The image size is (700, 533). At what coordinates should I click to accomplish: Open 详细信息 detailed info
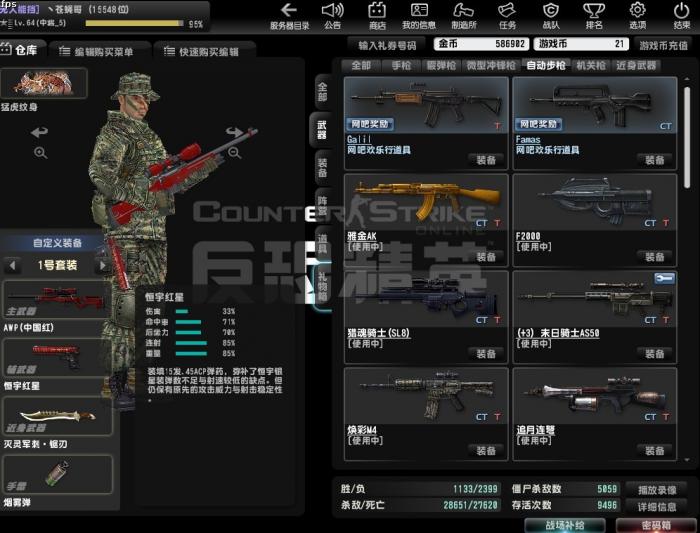click(657, 507)
